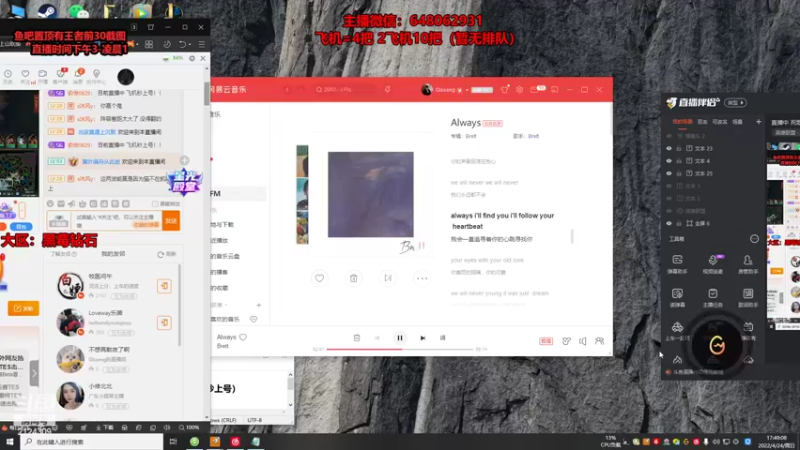
Task: Open the 歌词助手 tool in the streaming assistant
Action: (748, 297)
